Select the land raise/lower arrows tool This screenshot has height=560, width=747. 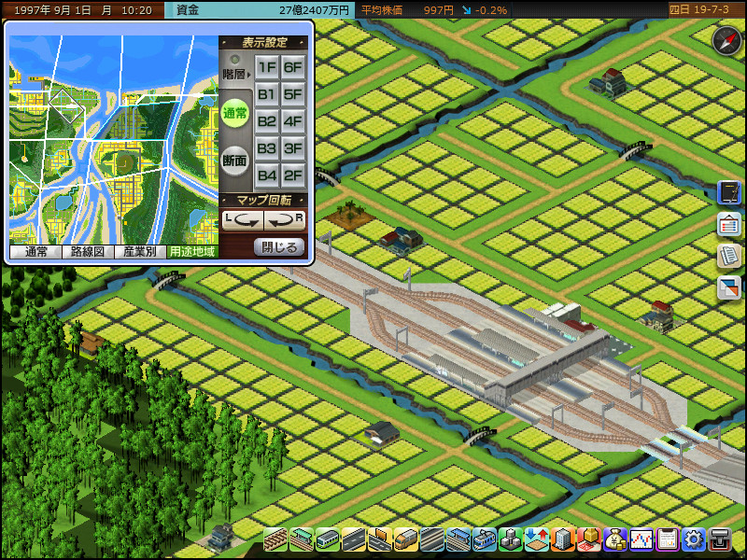(536, 539)
